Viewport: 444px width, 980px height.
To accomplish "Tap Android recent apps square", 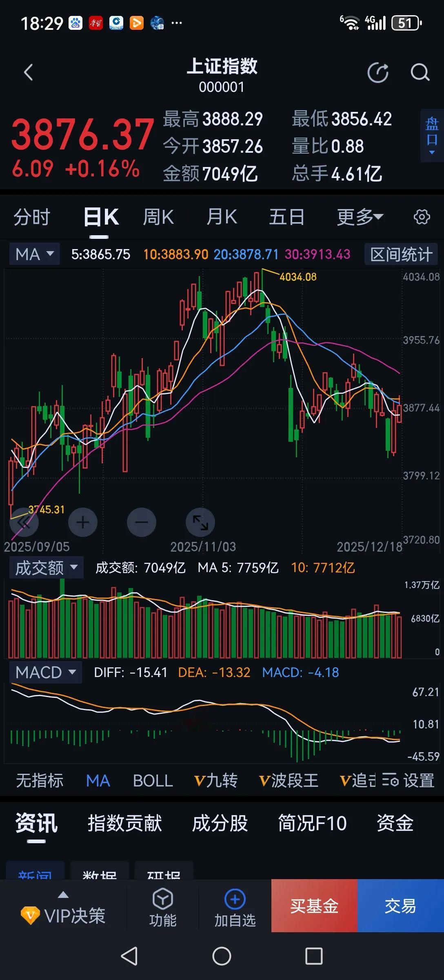I will point(314,956).
